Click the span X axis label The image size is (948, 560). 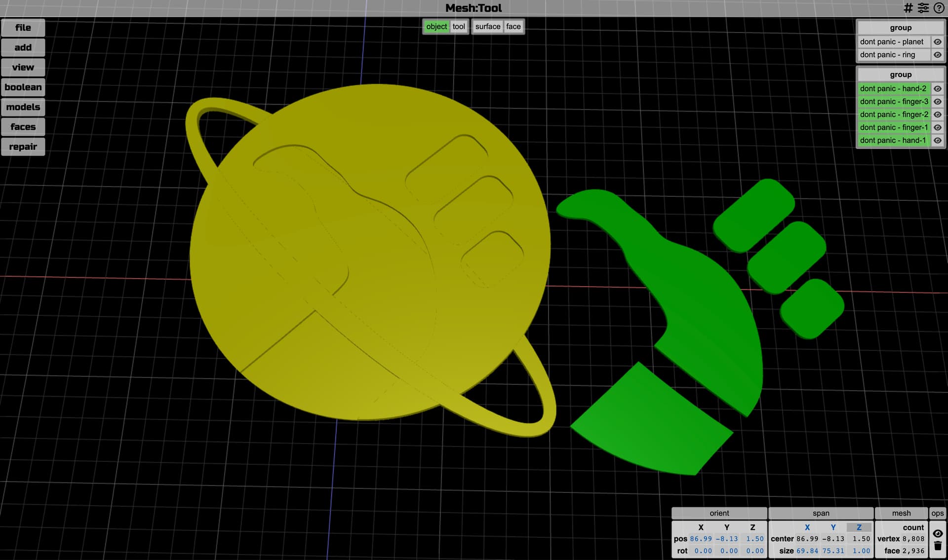click(807, 527)
